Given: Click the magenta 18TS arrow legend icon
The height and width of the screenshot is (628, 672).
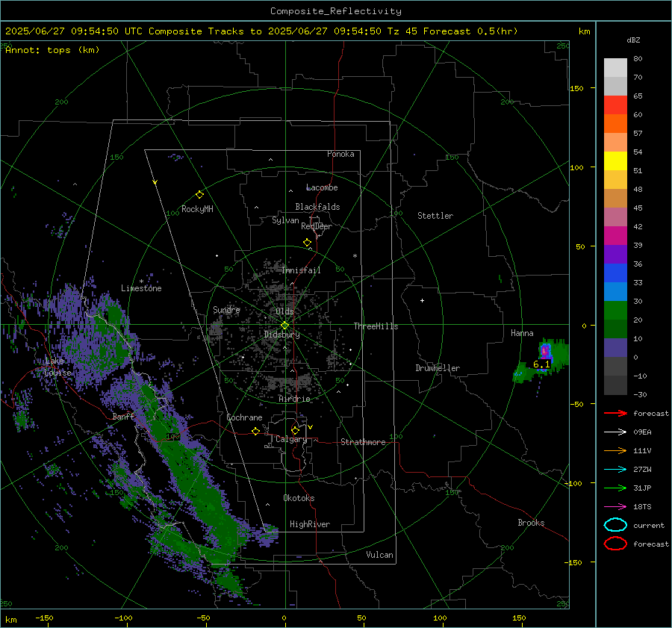Looking at the screenshot, I should point(615,507).
